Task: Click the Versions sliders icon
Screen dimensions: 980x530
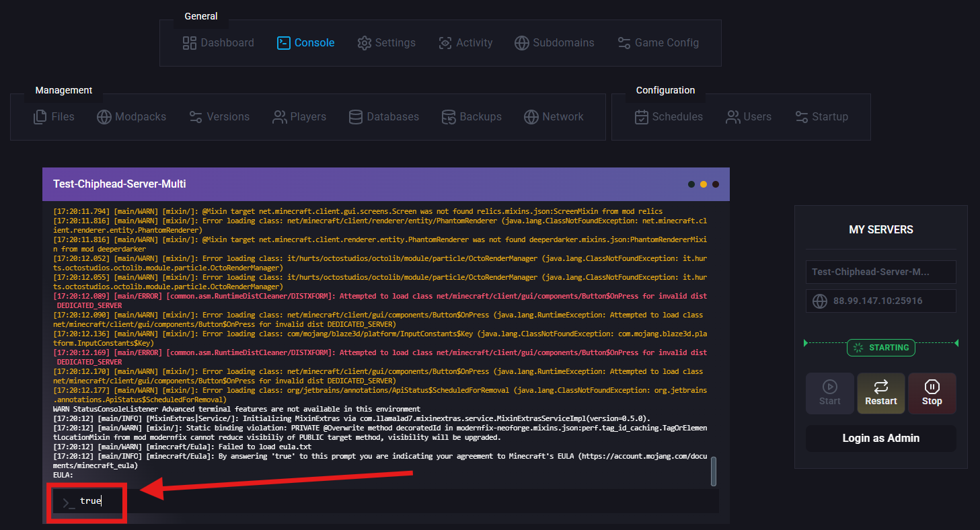Action: (196, 117)
